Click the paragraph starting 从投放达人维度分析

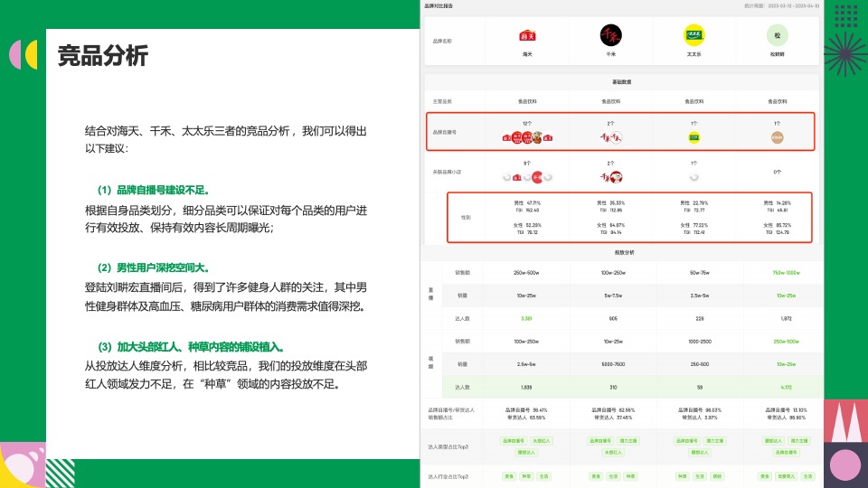click(226, 374)
